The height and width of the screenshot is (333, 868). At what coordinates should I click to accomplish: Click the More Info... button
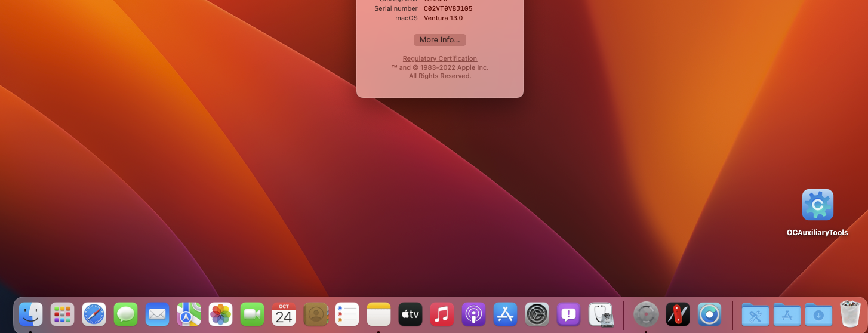[440, 40]
